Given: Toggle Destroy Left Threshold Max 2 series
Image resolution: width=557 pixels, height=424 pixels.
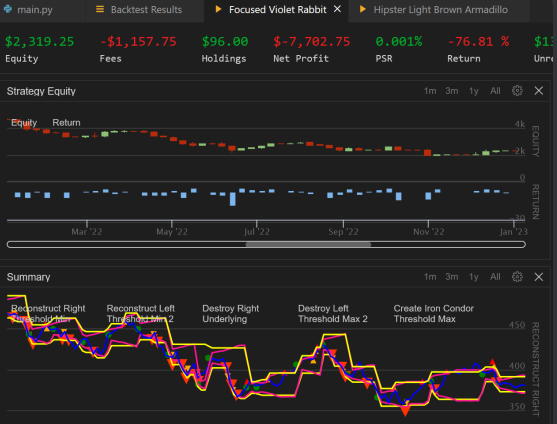Looking at the screenshot, I should [x=333, y=314].
